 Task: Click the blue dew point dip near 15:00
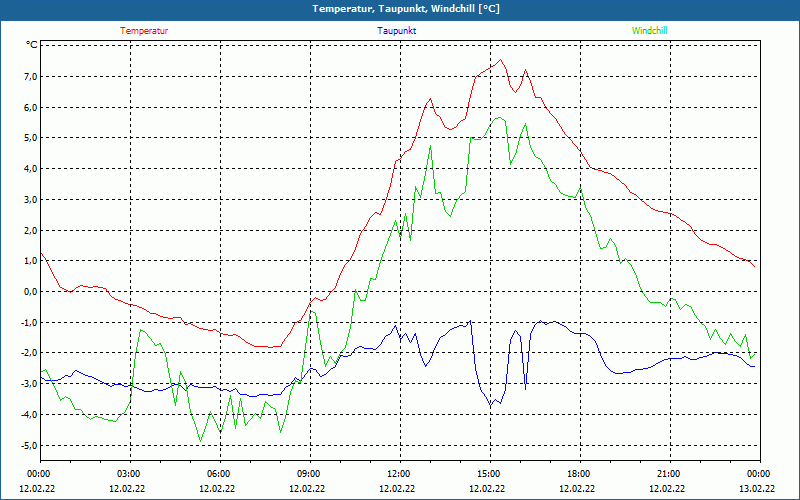coord(491,406)
